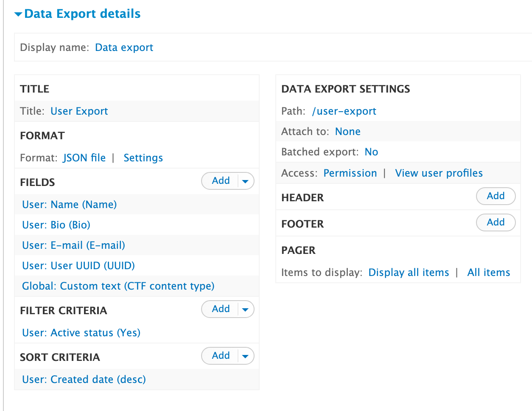Open format Settings link
The image size is (532, 411).
[x=143, y=158]
